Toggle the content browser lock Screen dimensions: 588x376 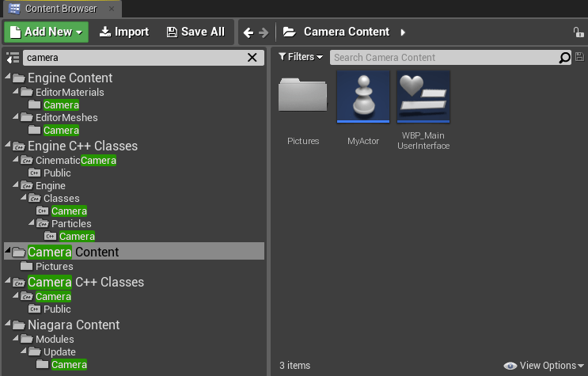(x=579, y=32)
